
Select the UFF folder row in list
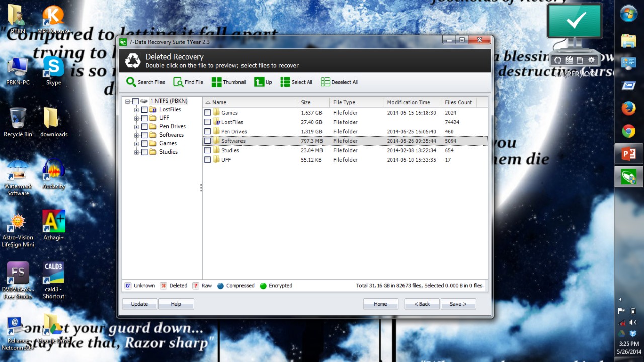coord(226,160)
